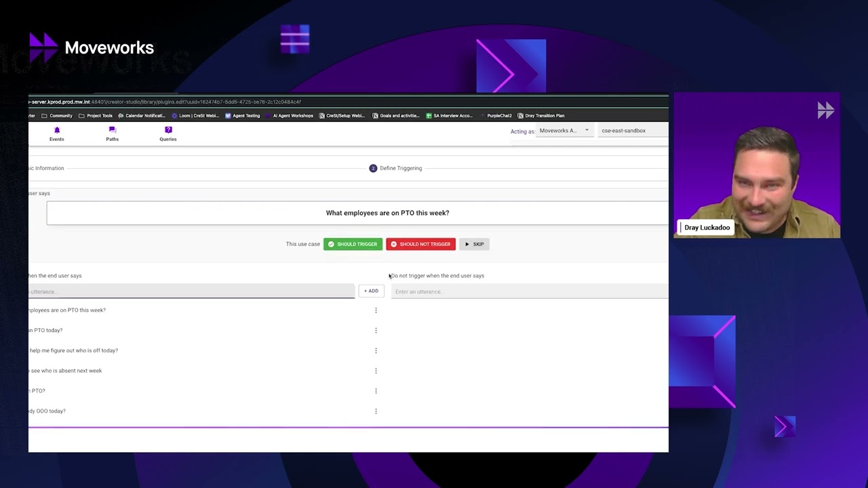Open the AI Agent Workshops bookmark

[x=290, y=116]
